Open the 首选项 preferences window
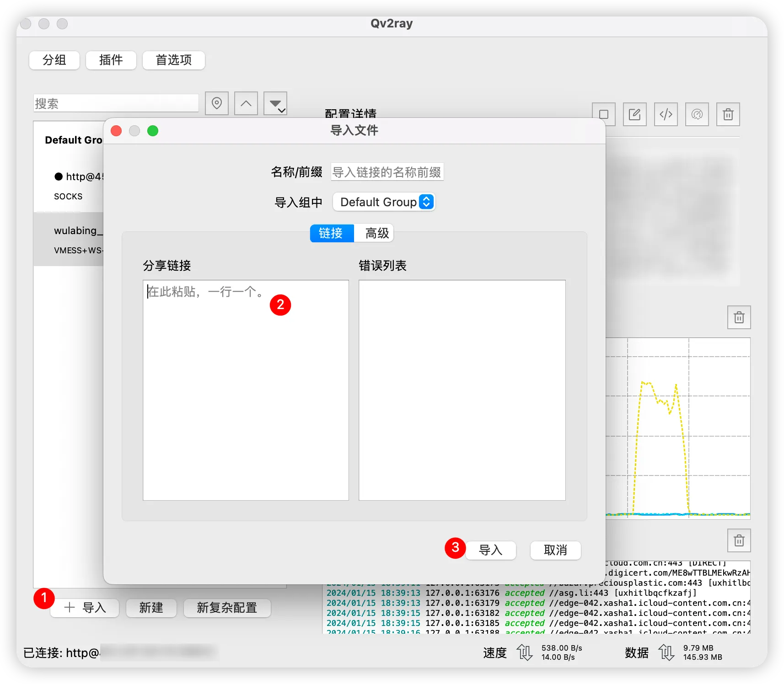This screenshot has height=684, width=784. (173, 60)
